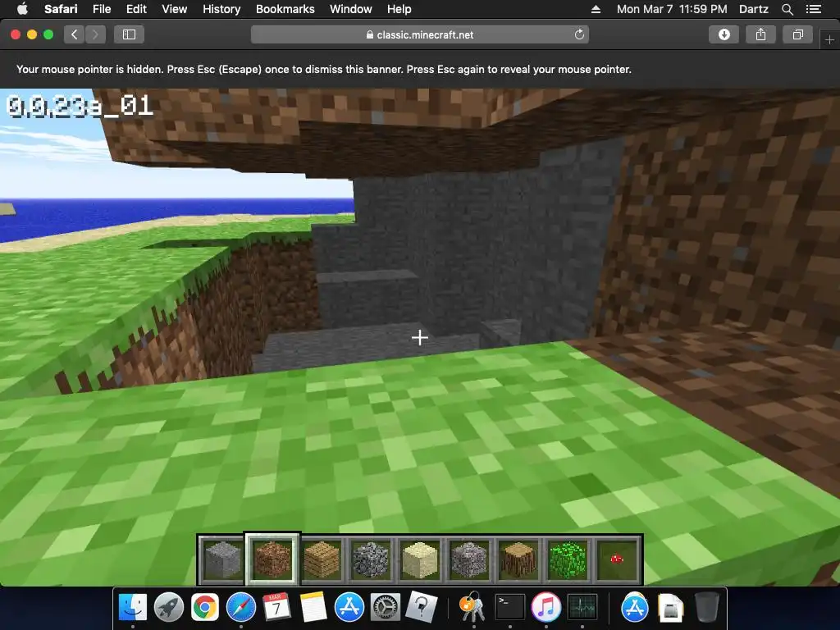Open the first App Store icon in the Dock

tap(349, 608)
